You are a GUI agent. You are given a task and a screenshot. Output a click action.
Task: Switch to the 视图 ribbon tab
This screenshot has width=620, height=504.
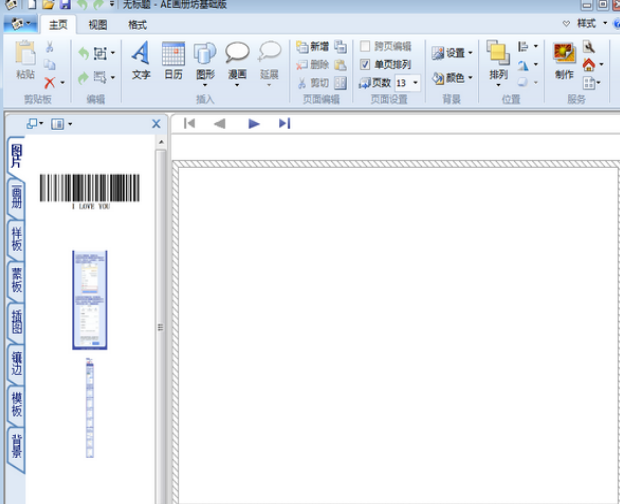click(x=98, y=24)
